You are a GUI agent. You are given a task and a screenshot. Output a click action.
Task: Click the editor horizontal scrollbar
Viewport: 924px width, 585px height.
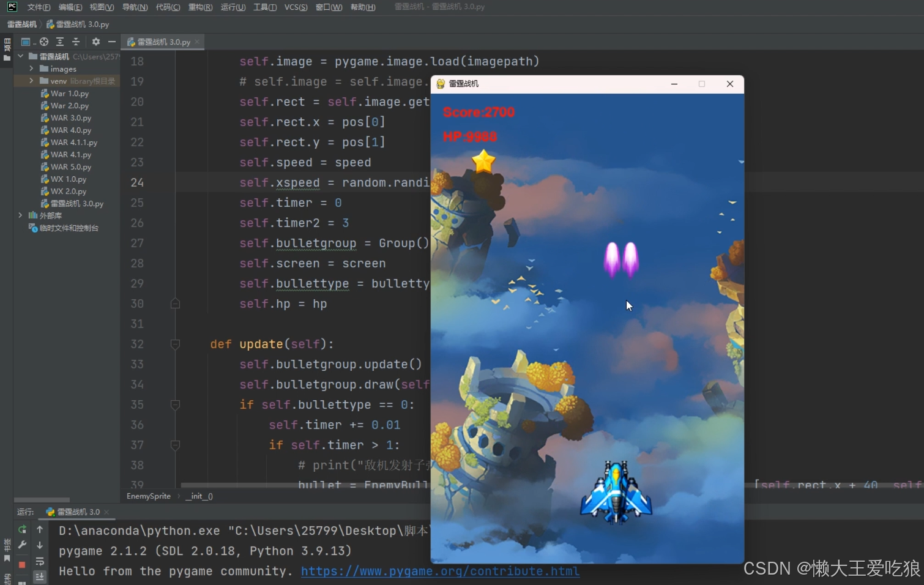(x=306, y=485)
